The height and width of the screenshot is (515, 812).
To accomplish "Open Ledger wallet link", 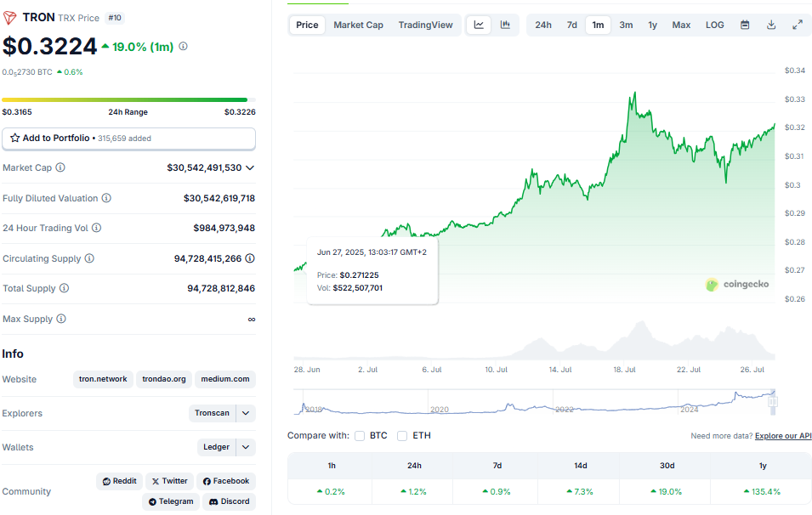I will (x=217, y=447).
